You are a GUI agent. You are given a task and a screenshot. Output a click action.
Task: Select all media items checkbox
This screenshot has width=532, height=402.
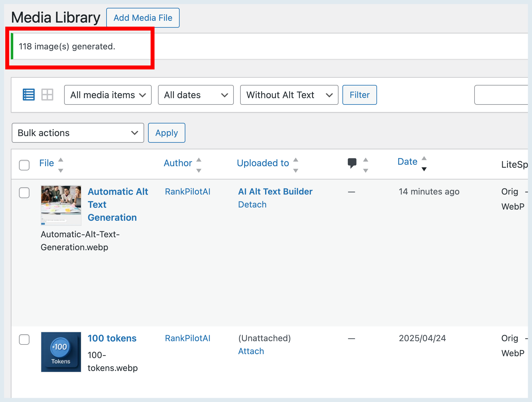[24, 165]
